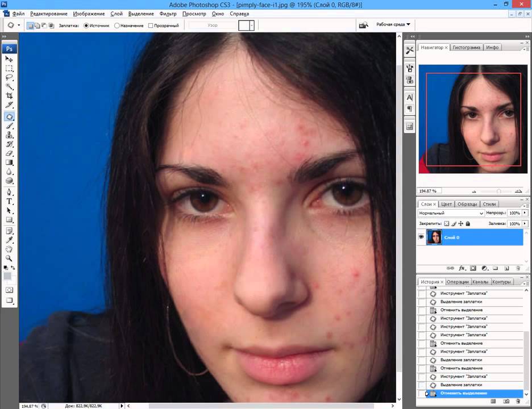
Task: Select the Slice tool
Action: click(9, 105)
